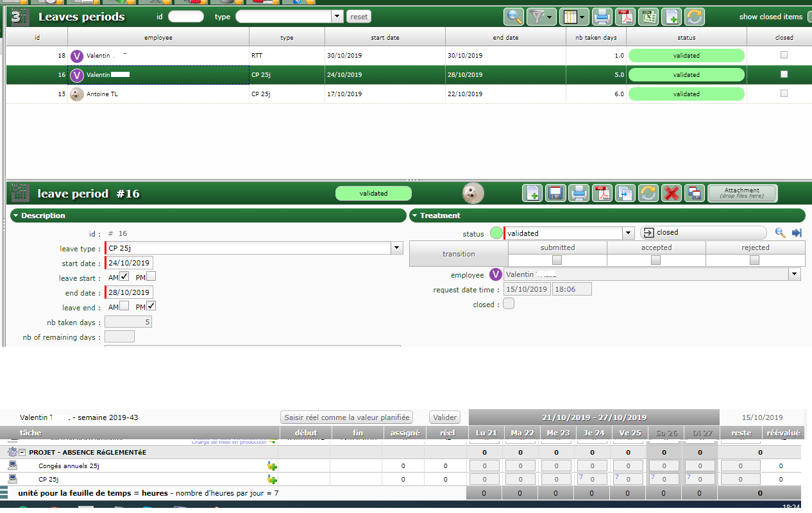Click the start date input field
Viewport: 812px width, 513px height.
pos(129,263)
